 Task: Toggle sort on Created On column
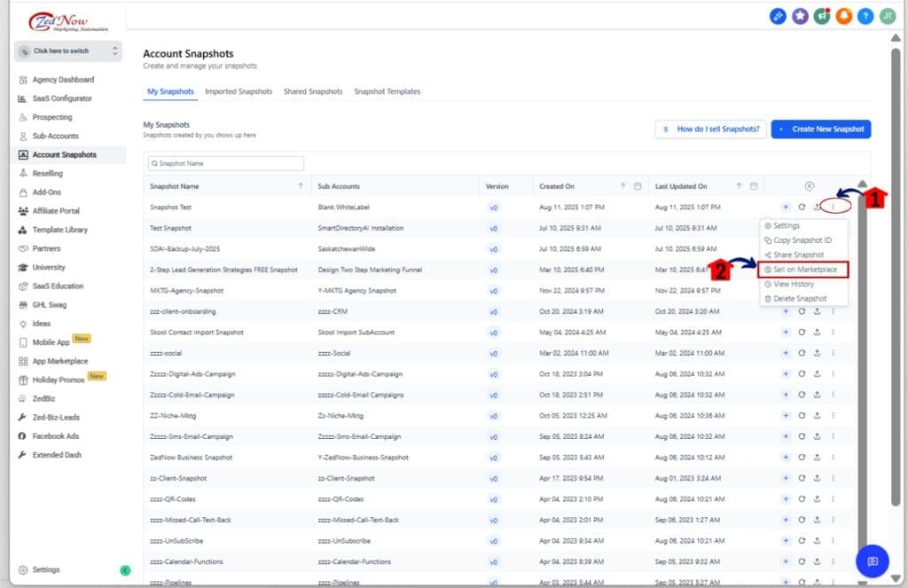(622, 186)
